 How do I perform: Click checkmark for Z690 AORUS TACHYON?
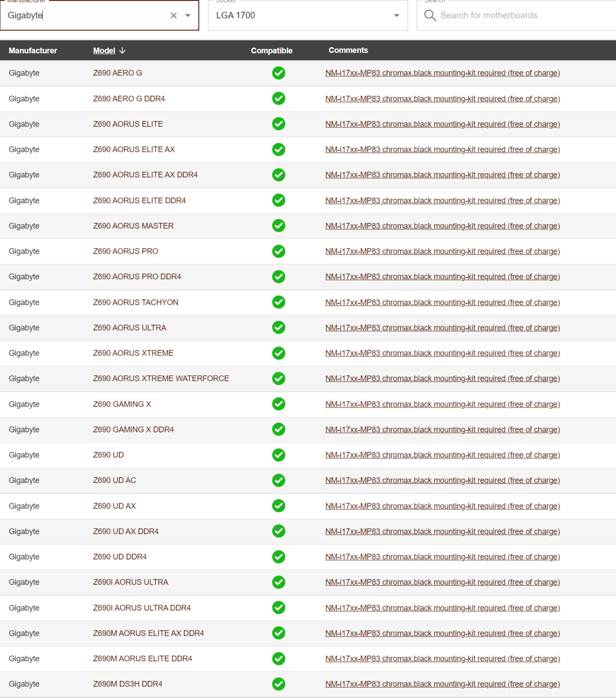click(x=279, y=302)
